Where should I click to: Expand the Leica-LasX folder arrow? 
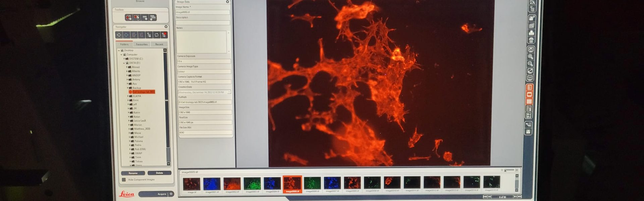tap(129, 121)
